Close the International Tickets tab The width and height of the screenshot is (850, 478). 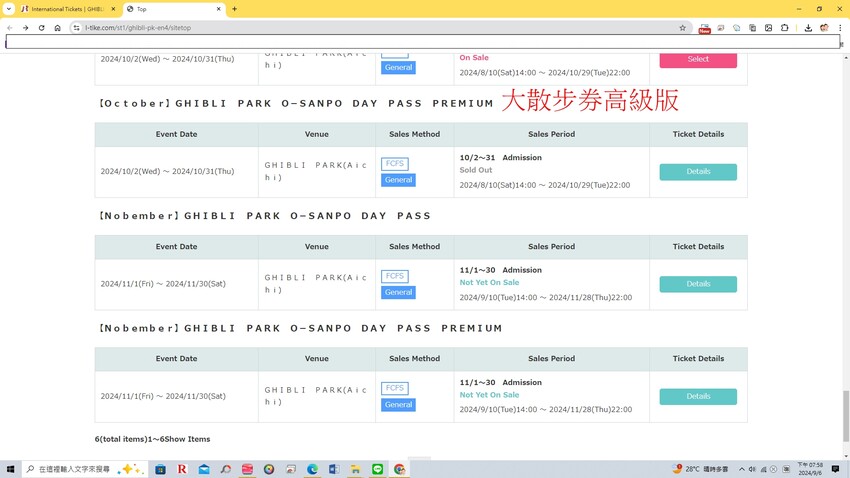click(113, 9)
